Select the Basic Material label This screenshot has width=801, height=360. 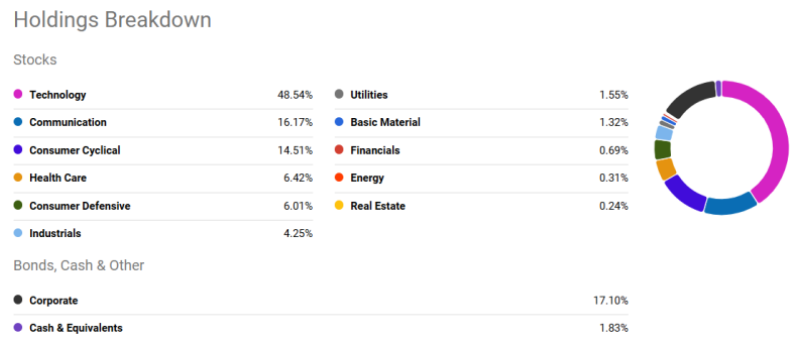point(385,123)
